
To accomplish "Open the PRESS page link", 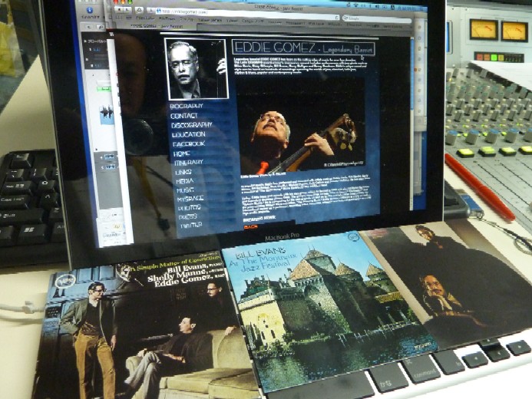I will [x=187, y=216].
